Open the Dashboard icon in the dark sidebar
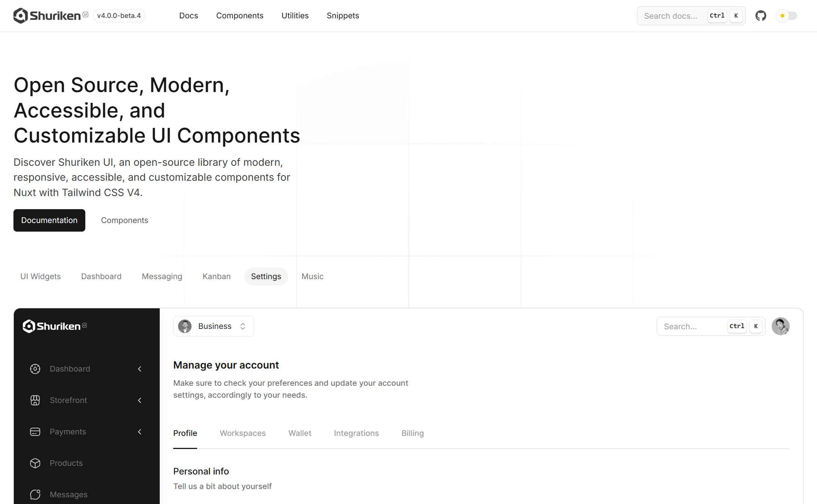 point(35,369)
